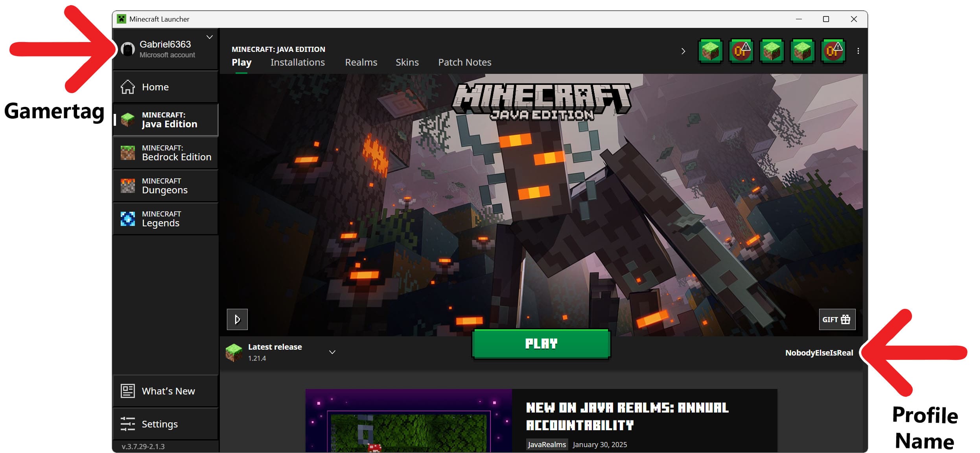Click the JavaRealms tag label
Viewport: 980px width, 453px height.
click(x=547, y=444)
